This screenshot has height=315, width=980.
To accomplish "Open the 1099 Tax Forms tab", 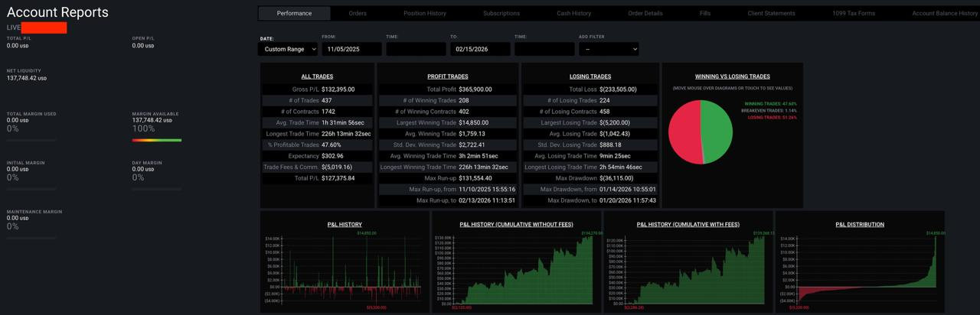I will [854, 13].
